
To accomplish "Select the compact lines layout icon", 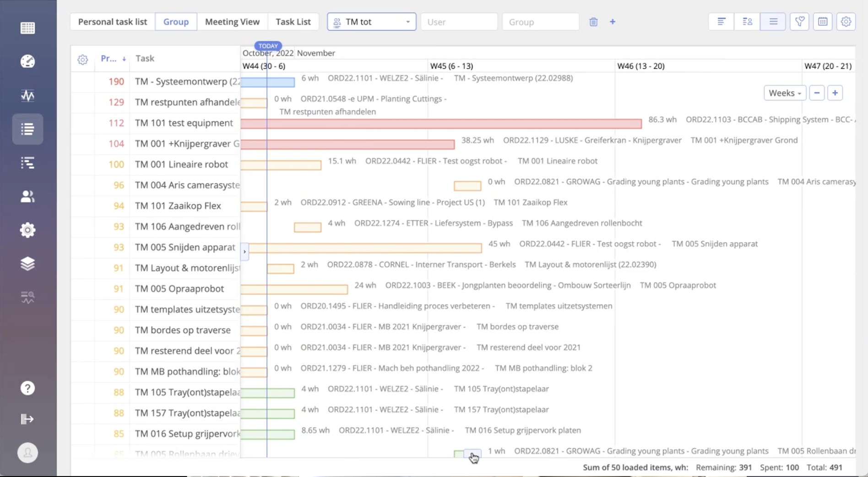I will (773, 22).
